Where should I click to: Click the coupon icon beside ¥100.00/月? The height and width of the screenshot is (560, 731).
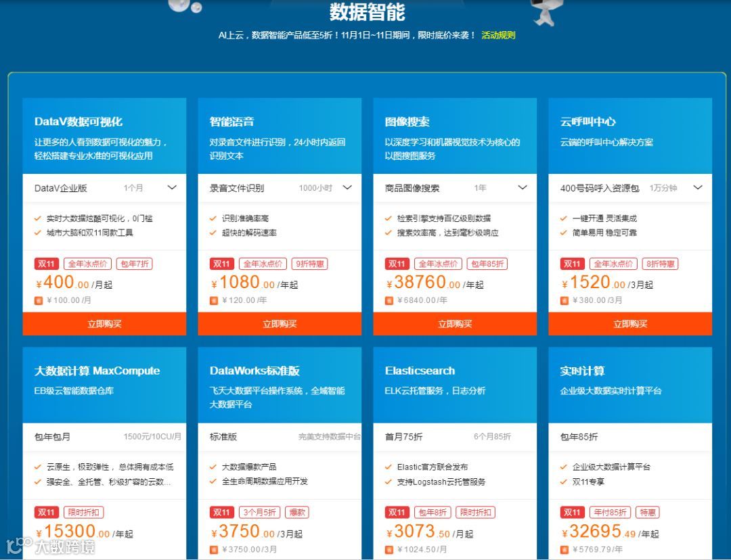39,301
